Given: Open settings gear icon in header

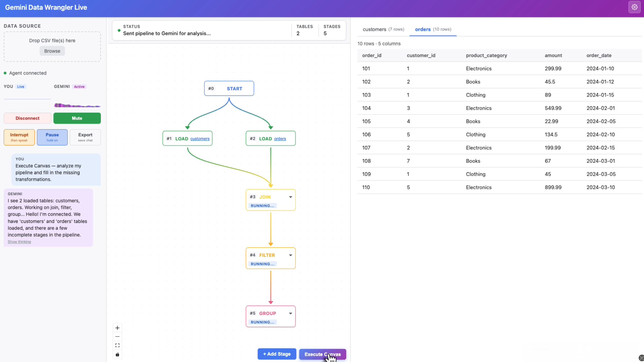Looking at the screenshot, I should pyautogui.click(x=634, y=7).
